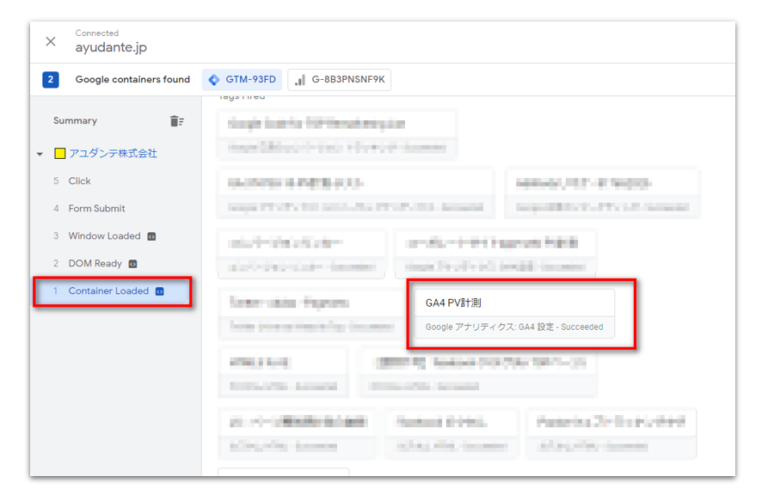Click the API icon beside Window Loaded

tap(152, 237)
